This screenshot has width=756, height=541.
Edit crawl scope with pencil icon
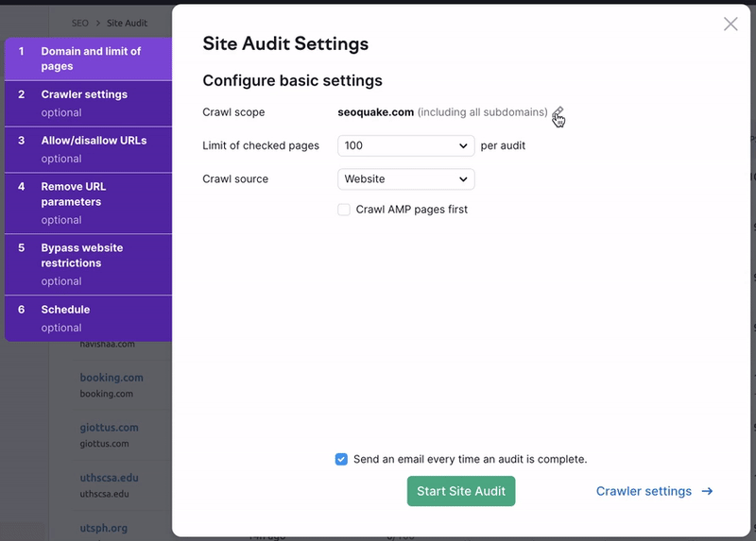[x=558, y=112]
